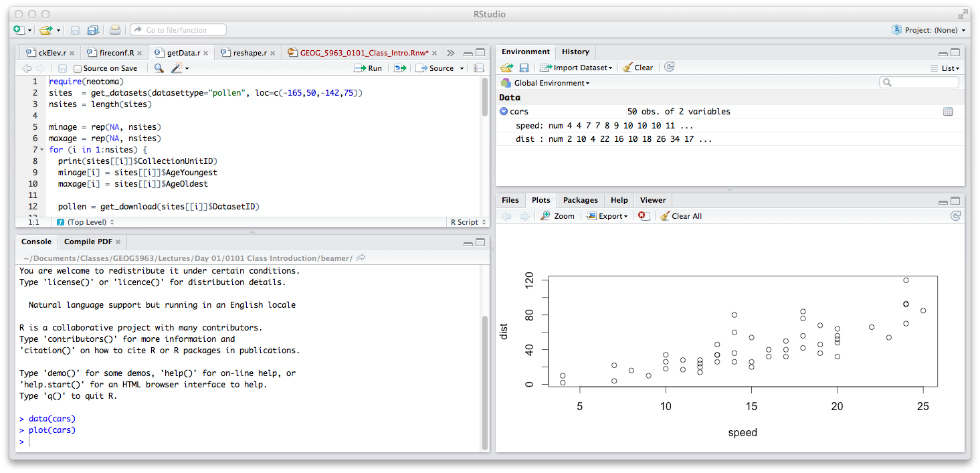This screenshot has height=473, width=980.
Task: Click Clear All in Plots pane
Action: 681,216
